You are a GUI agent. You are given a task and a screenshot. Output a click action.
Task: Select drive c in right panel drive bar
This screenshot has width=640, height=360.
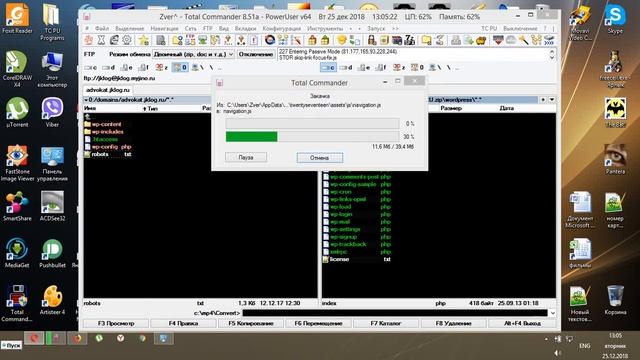coord(328,67)
